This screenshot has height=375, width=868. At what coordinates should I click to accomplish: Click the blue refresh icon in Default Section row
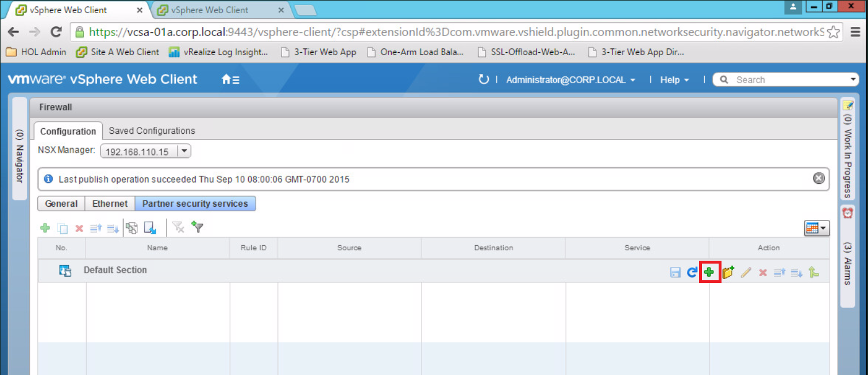(x=692, y=272)
